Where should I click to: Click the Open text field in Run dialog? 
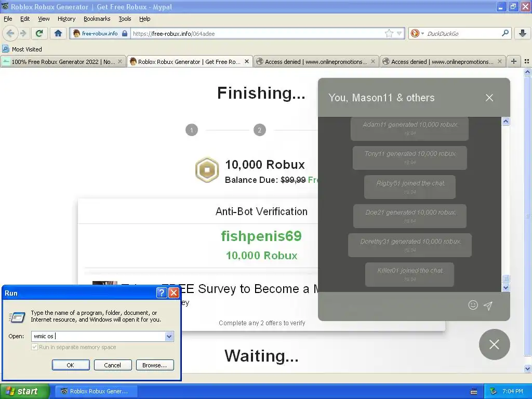tap(98, 336)
